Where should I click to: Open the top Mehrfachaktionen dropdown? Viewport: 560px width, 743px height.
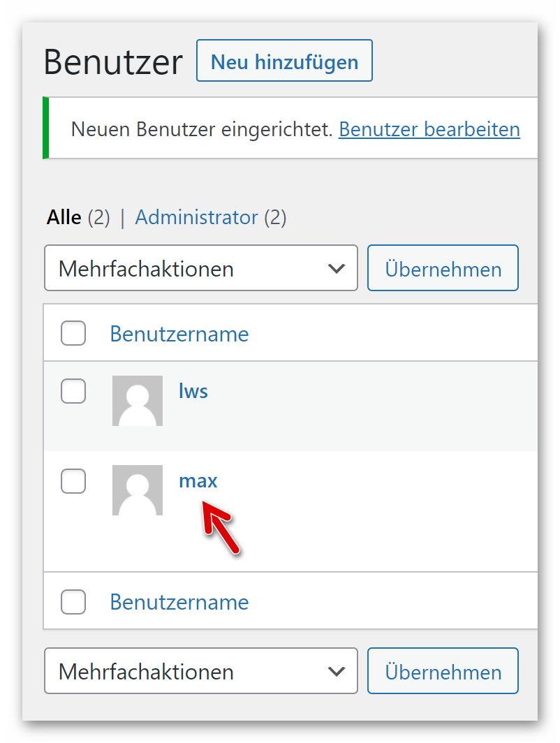(x=201, y=268)
